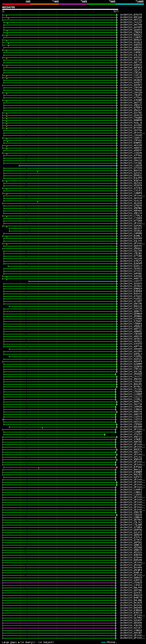Click the shorter green bar of UniRef100_O74257
The image size is (146, 644).
click(x=54, y=435)
